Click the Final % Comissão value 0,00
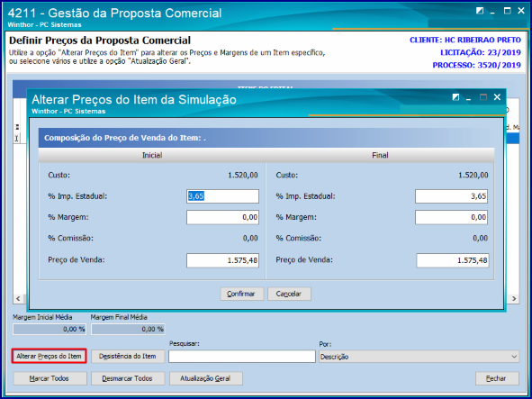532x399 pixels. point(480,239)
